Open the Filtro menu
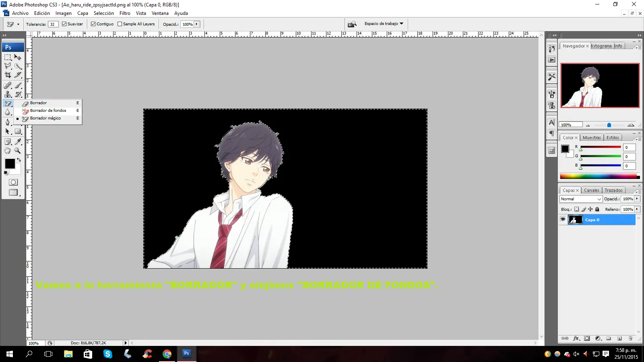Image resolution: width=644 pixels, height=362 pixels. [x=125, y=13]
